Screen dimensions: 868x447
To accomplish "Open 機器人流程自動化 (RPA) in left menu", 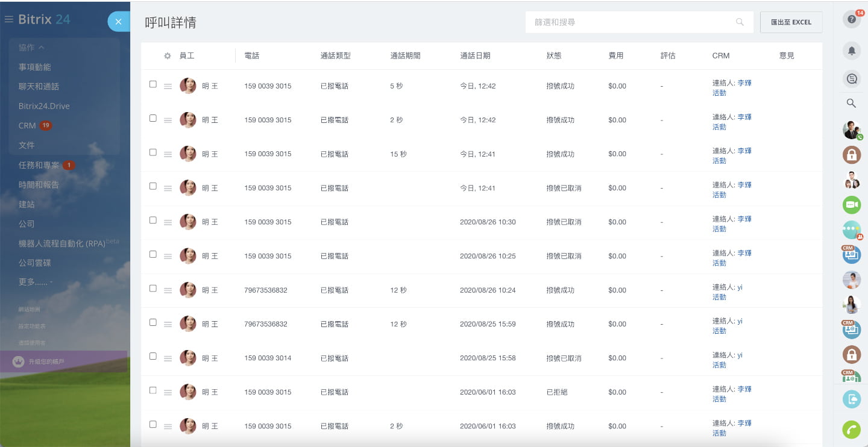I will [x=62, y=243].
